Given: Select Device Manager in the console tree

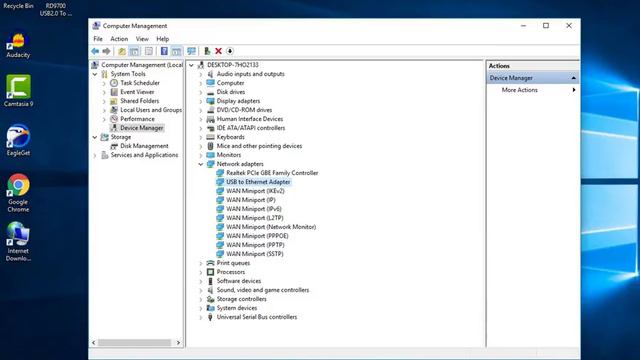Looking at the screenshot, I should [x=142, y=128].
